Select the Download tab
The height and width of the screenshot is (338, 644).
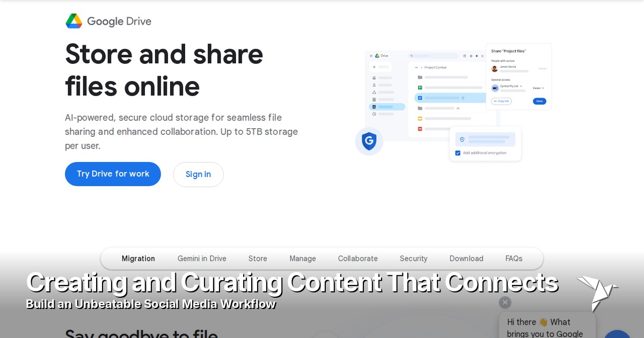click(x=466, y=259)
